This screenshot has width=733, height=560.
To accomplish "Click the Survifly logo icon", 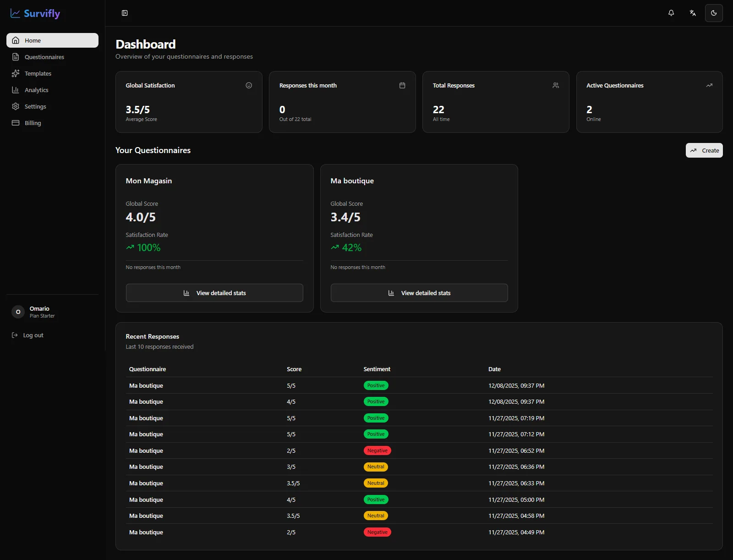I will pyautogui.click(x=15, y=14).
